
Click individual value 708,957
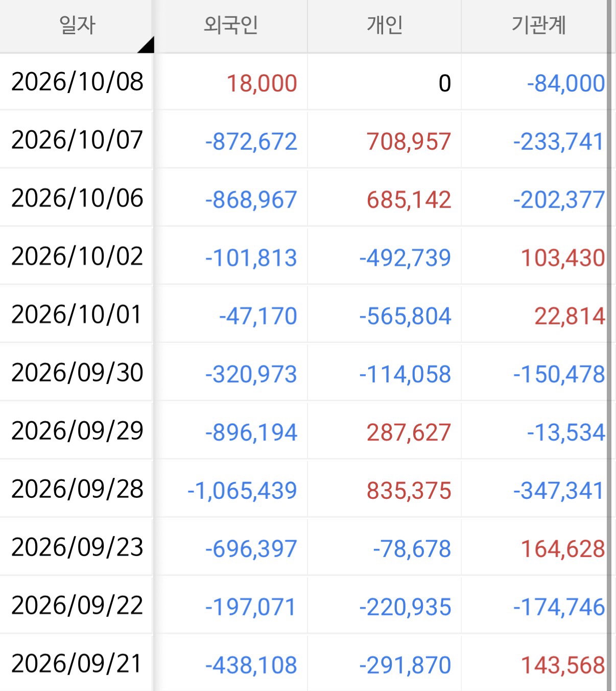point(409,142)
